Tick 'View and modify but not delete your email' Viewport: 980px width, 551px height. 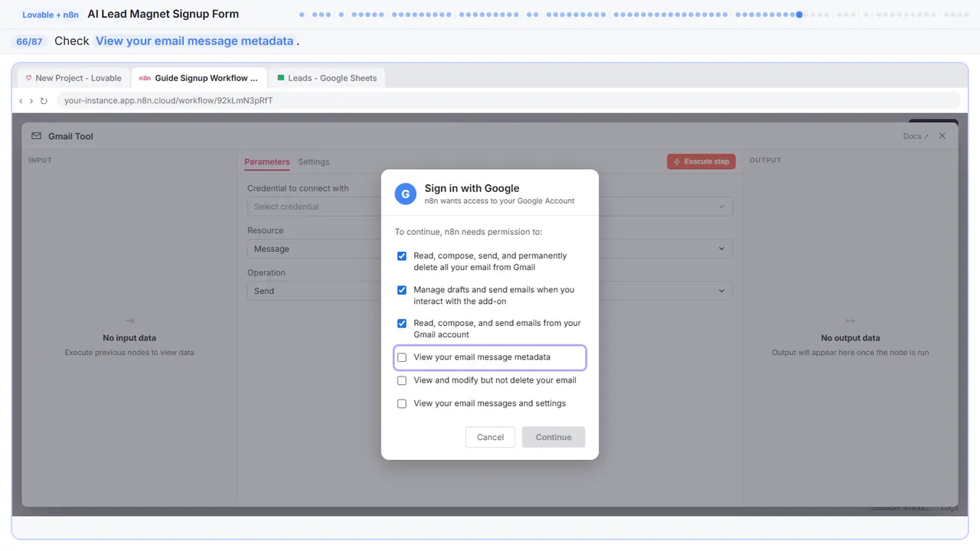[402, 380]
